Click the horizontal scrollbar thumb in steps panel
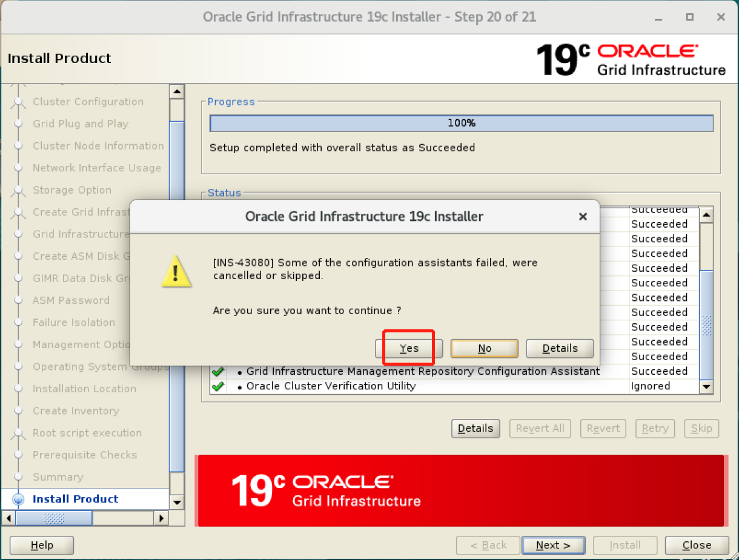 pos(54,518)
